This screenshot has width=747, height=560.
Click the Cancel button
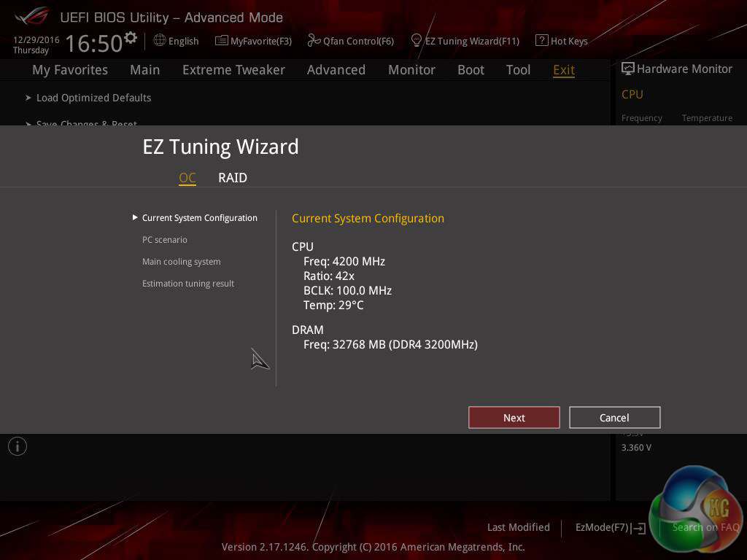pyautogui.click(x=614, y=418)
